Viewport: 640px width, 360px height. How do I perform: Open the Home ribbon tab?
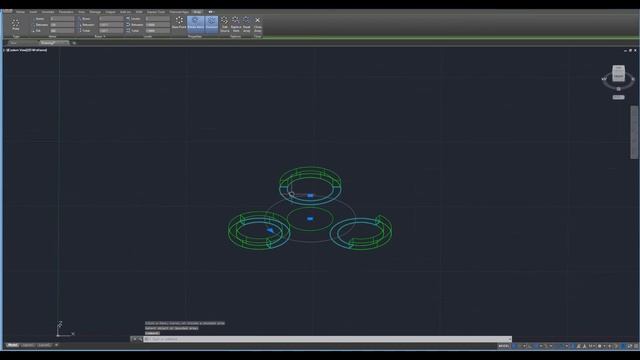click(20, 12)
